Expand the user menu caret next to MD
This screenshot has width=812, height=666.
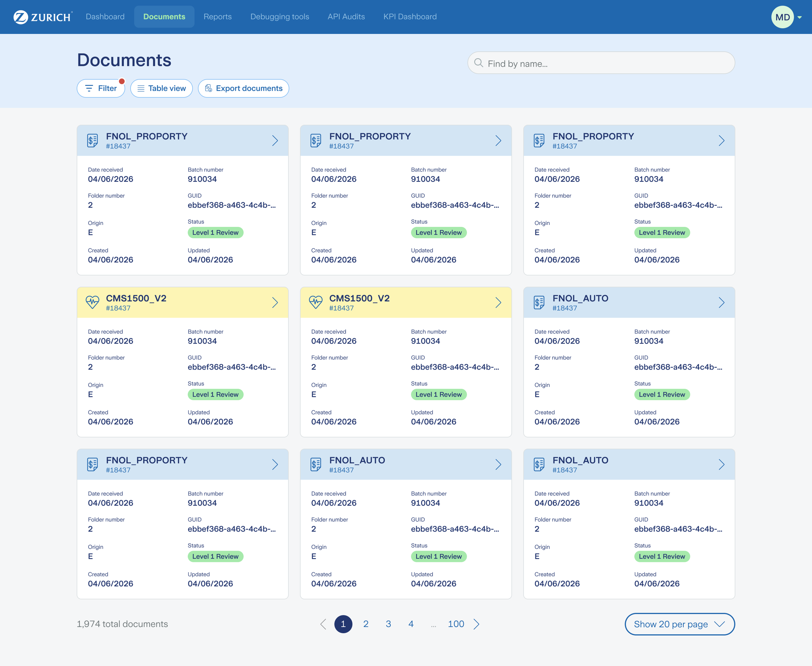(800, 17)
